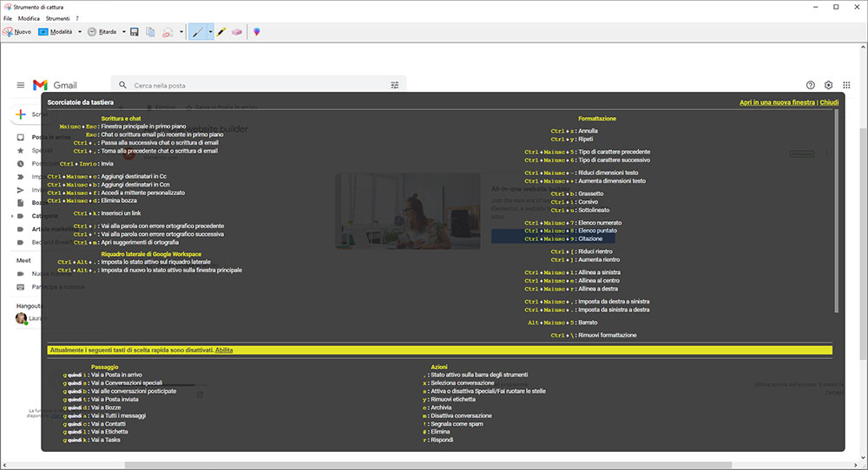
Task: Click the 'Segnala come spam' shortcut line
Action: point(453,424)
